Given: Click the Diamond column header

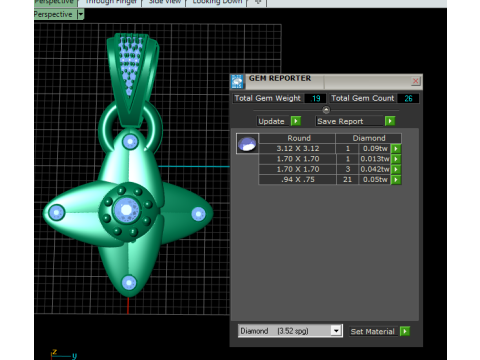Looking at the screenshot, I should 369,138.
